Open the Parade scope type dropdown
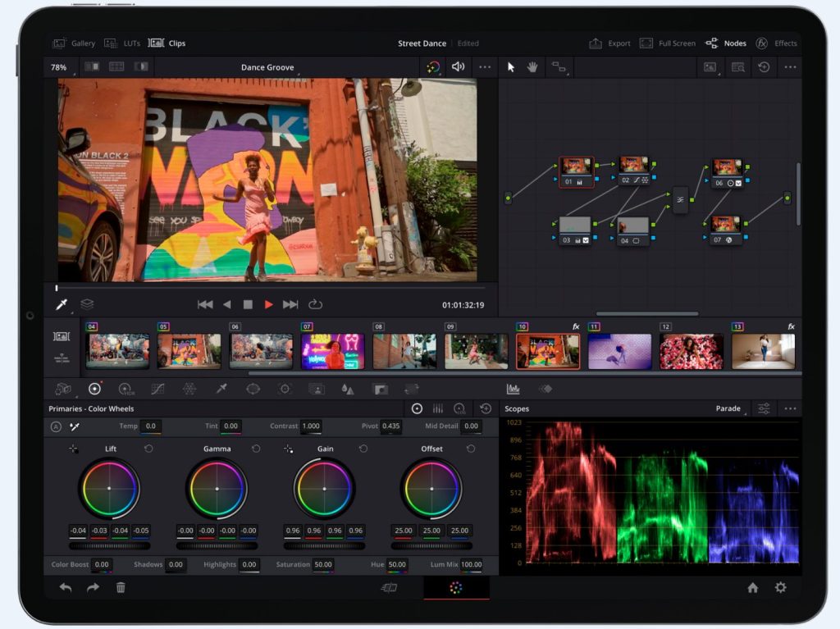Screen dimensions: 840x629 point(729,408)
